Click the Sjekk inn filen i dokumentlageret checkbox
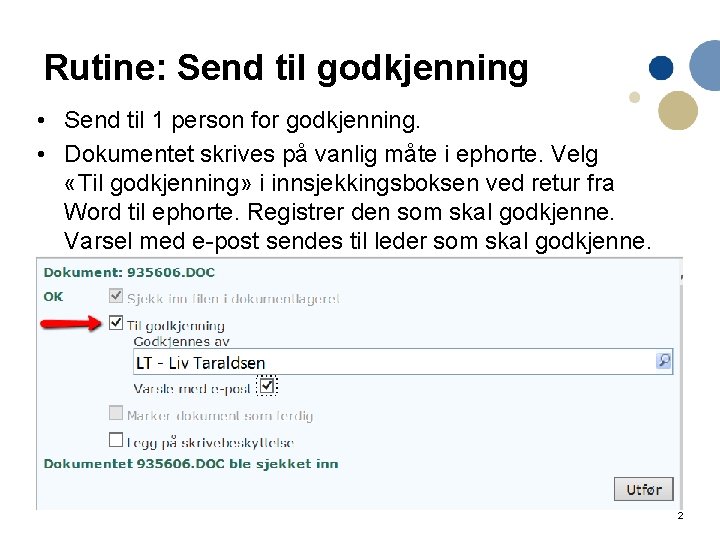720x540 pixels. (116, 297)
